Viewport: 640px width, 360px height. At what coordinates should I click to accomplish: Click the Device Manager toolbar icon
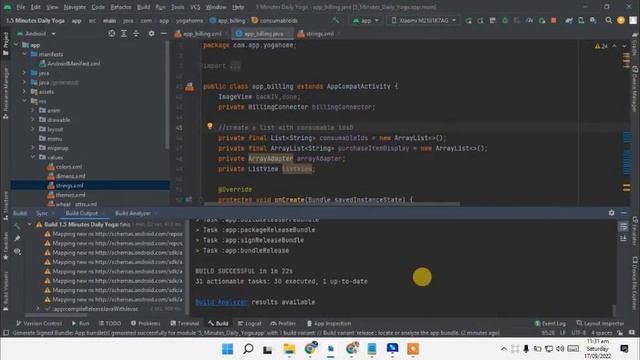[581, 20]
